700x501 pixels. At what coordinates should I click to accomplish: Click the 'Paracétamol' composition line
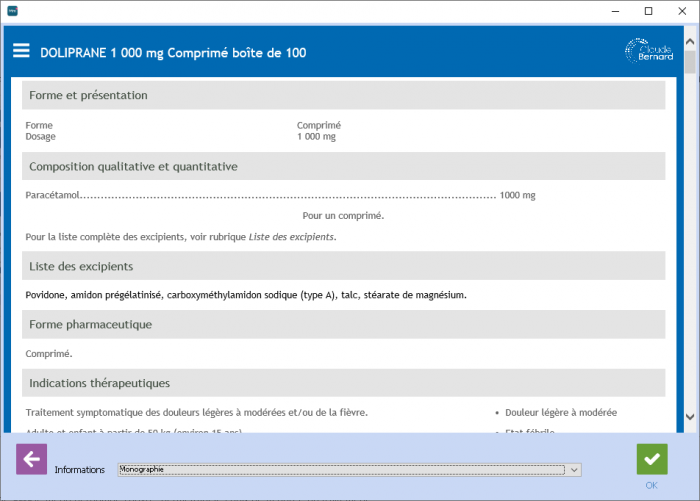[x=280, y=195]
